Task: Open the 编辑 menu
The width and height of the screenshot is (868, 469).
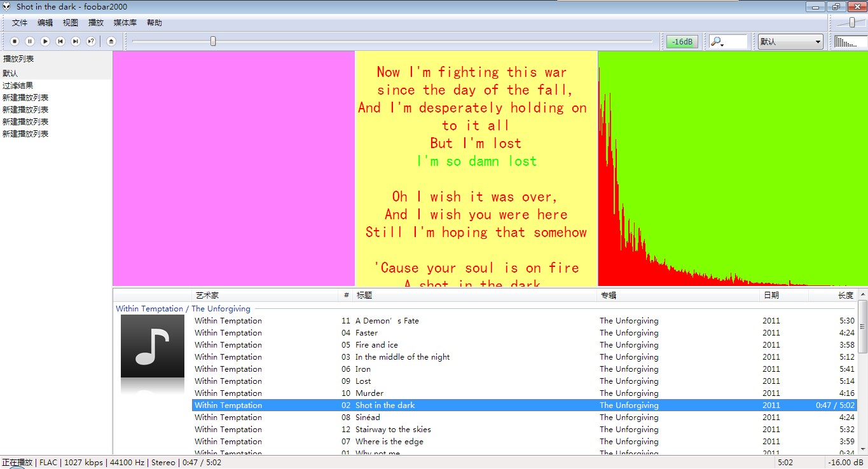Action: 45,23
